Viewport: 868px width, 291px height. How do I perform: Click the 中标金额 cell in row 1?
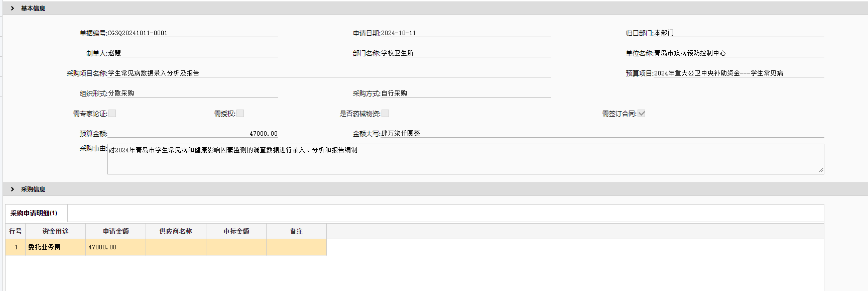coord(236,247)
